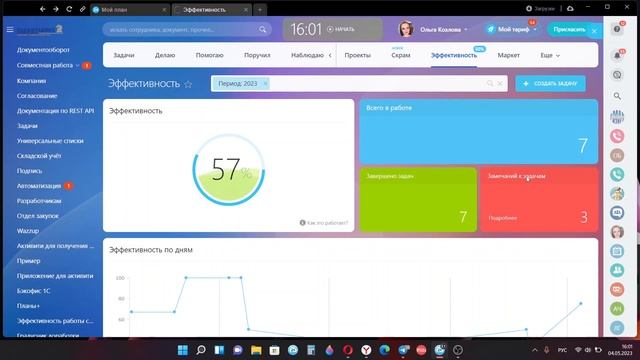Open Microsoft Edge from the taskbar
640x360 pixels.
pos(384,350)
